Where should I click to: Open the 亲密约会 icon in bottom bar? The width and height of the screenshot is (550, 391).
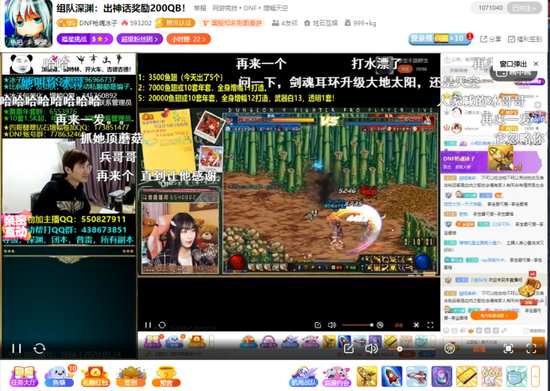coord(337,377)
